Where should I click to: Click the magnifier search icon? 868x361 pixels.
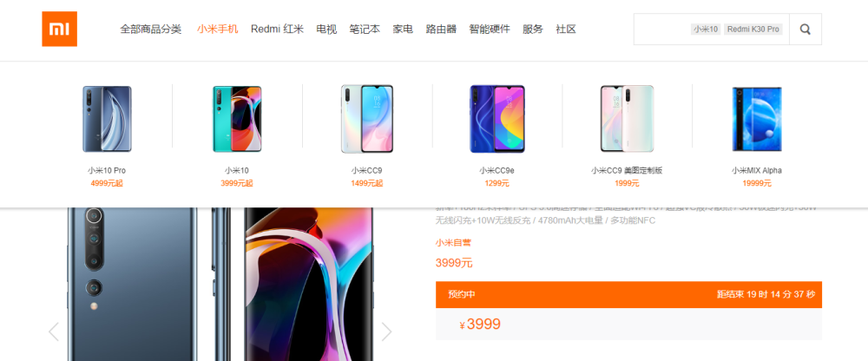pos(806,30)
